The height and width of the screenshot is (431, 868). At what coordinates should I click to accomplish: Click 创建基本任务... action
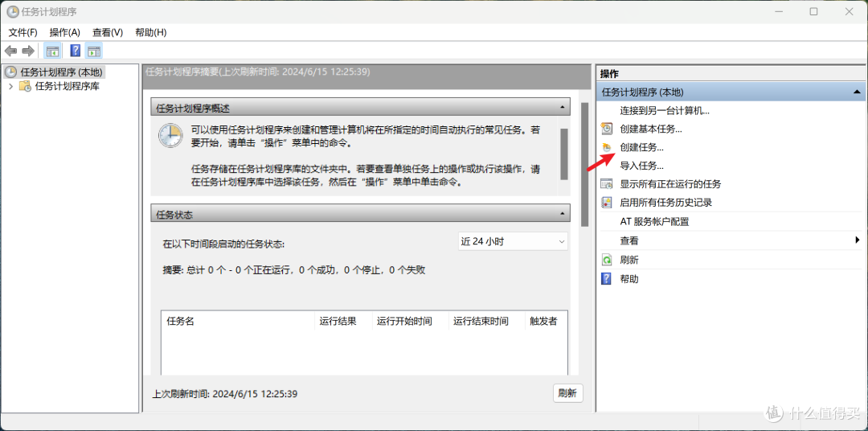651,129
